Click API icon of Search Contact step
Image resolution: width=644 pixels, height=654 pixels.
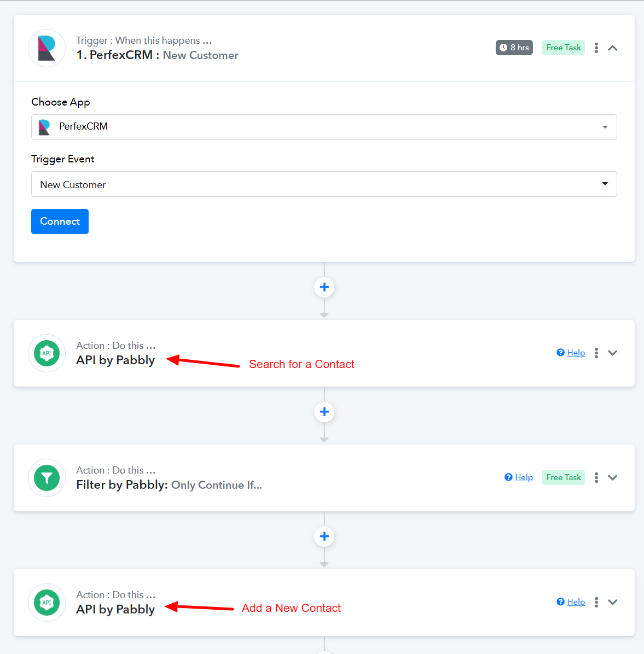click(x=47, y=353)
